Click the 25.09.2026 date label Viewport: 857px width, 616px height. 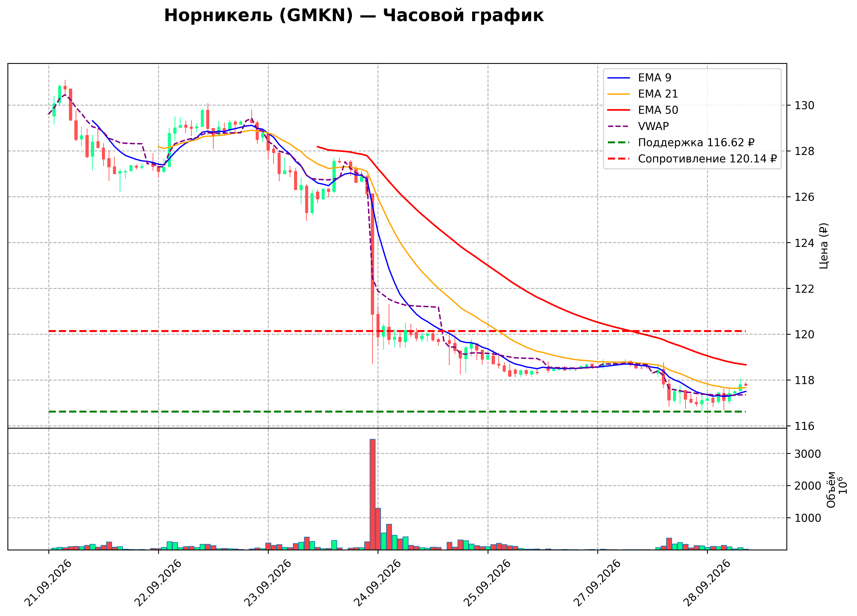pos(487,584)
